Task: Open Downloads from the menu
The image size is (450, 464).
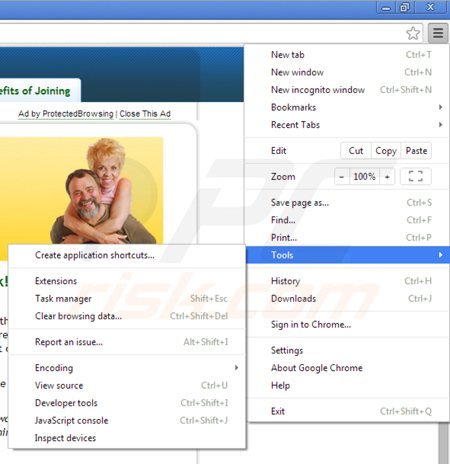Action: pyautogui.click(x=347, y=298)
